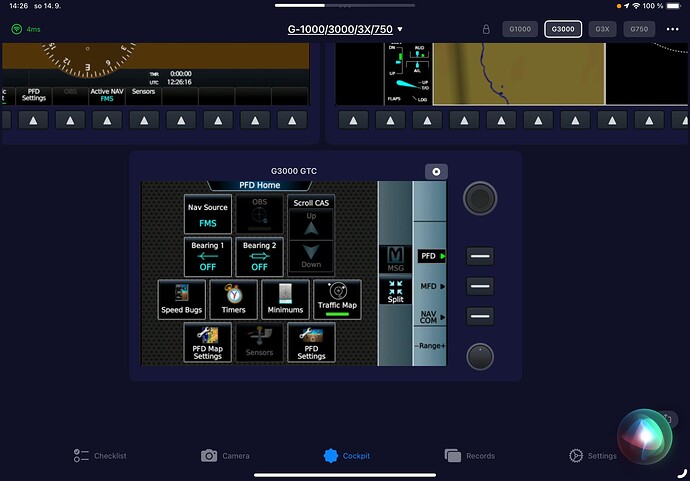690x481 pixels.
Task: Open Minimums page
Action: (285, 300)
